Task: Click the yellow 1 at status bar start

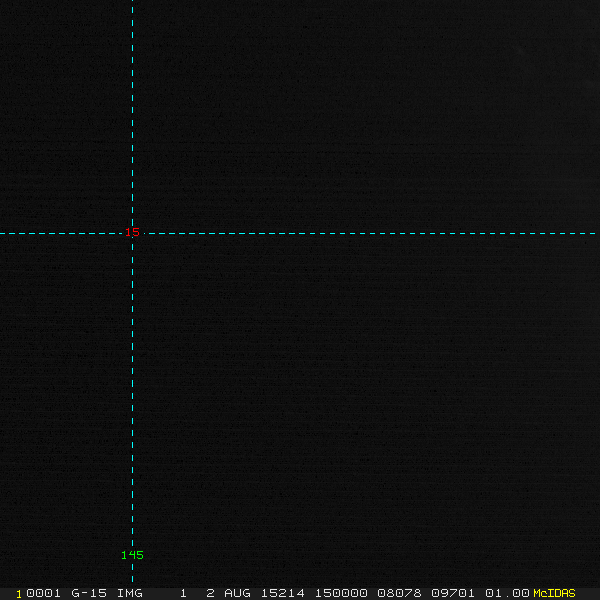Action: coord(19,593)
